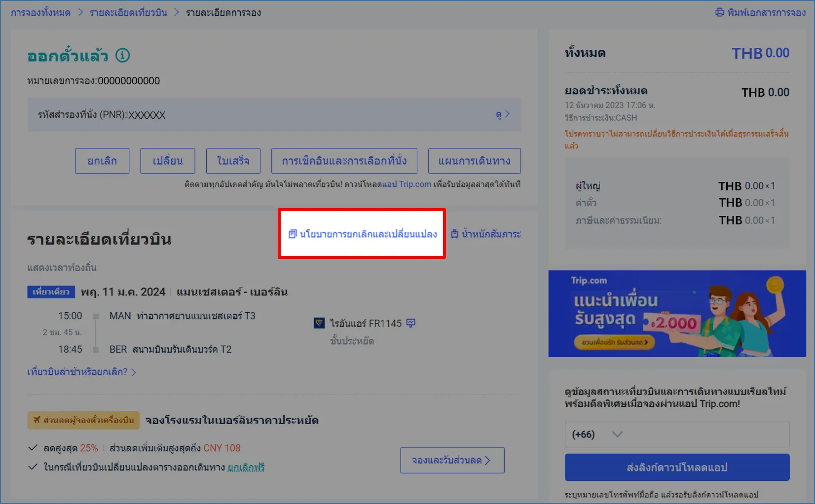Click the print booking documents icon
Image resolution: width=815 pixels, height=504 pixels.
tap(719, 13)
